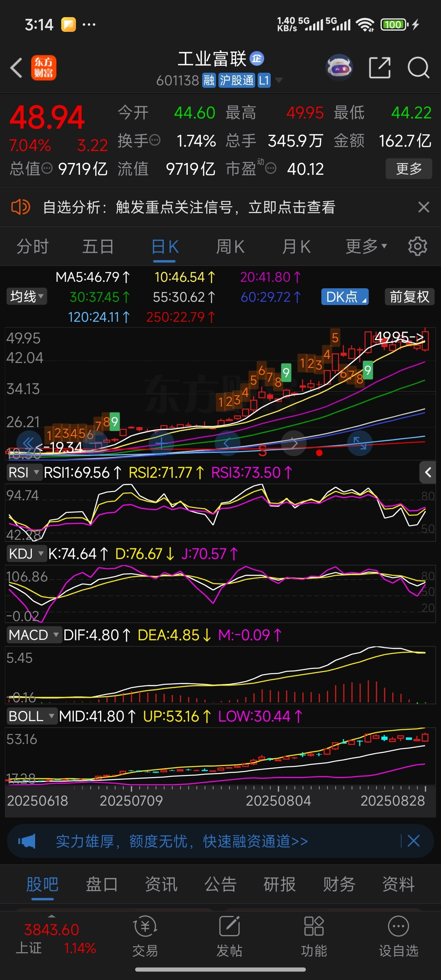
Task: Open 发帖 post icon
Action: tap(229, 937)
